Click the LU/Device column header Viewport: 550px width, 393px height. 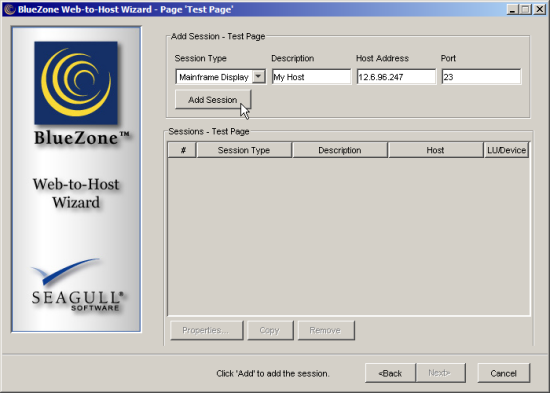coord(507,150)
